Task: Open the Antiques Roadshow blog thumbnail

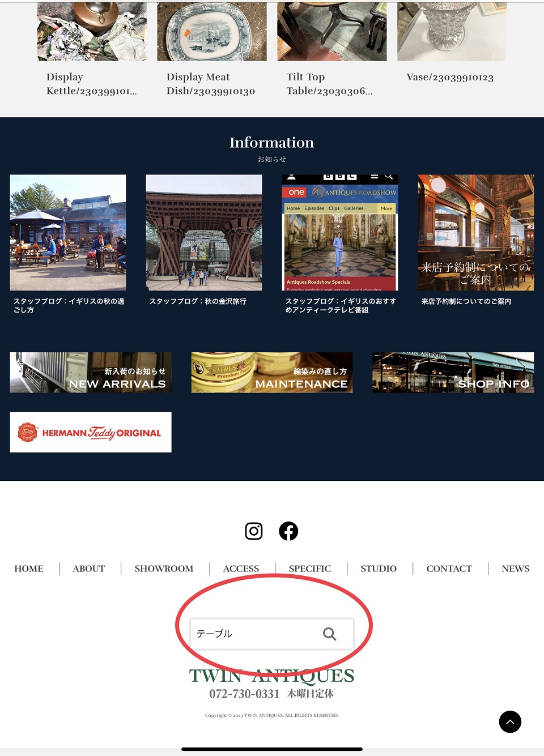Action: [x=340, y=233]
